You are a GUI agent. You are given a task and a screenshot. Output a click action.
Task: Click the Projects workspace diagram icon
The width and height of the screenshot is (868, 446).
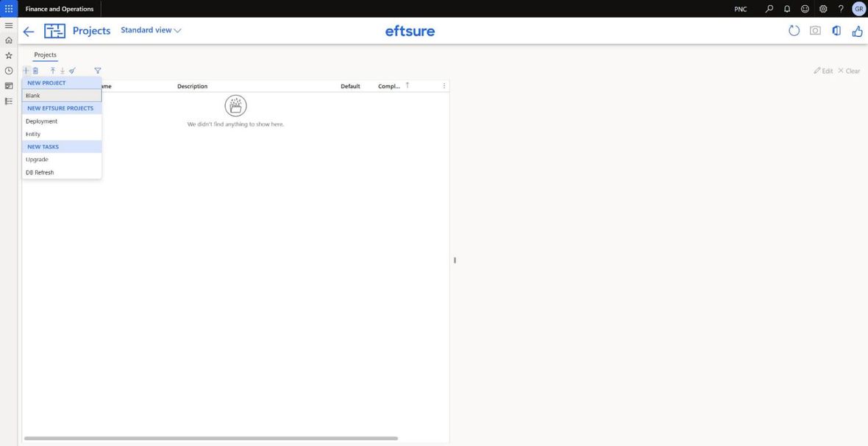tap(55, 31)
